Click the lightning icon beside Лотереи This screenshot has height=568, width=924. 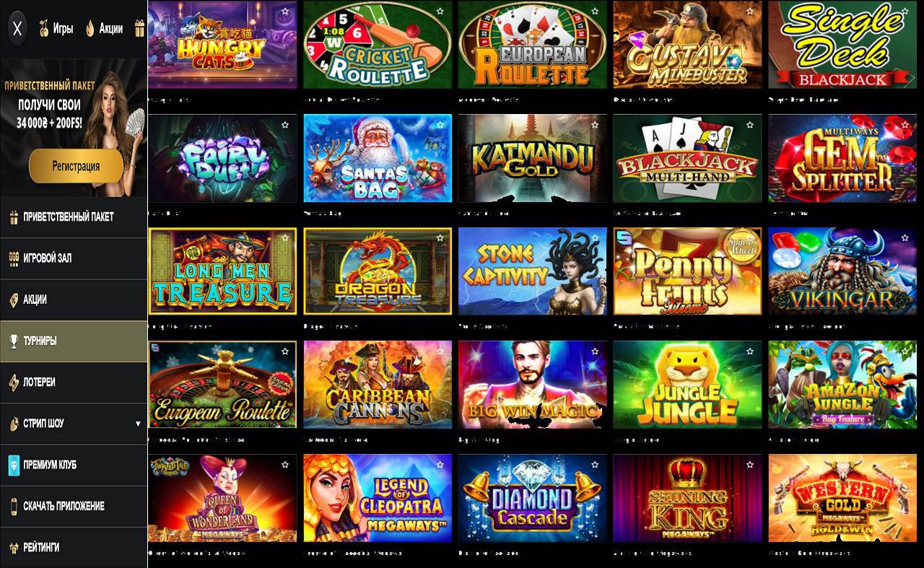pyautogui.click(x=14, y=382)
